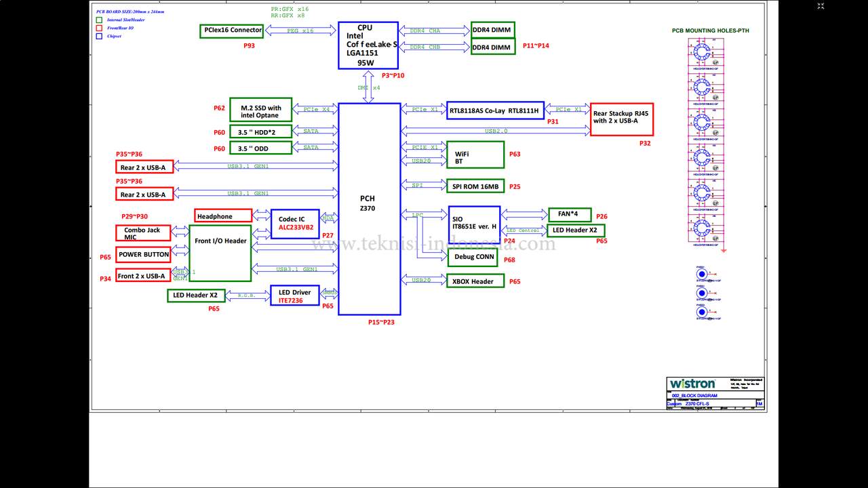Click the P93 page reference
Viewport: 868px width, 488px height.
click(x=250, y=46)
